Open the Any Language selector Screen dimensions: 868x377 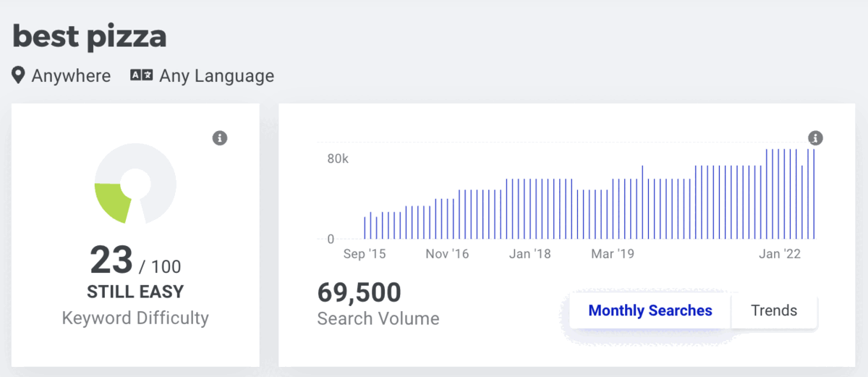pyautogui.click(x=203, y=75)
